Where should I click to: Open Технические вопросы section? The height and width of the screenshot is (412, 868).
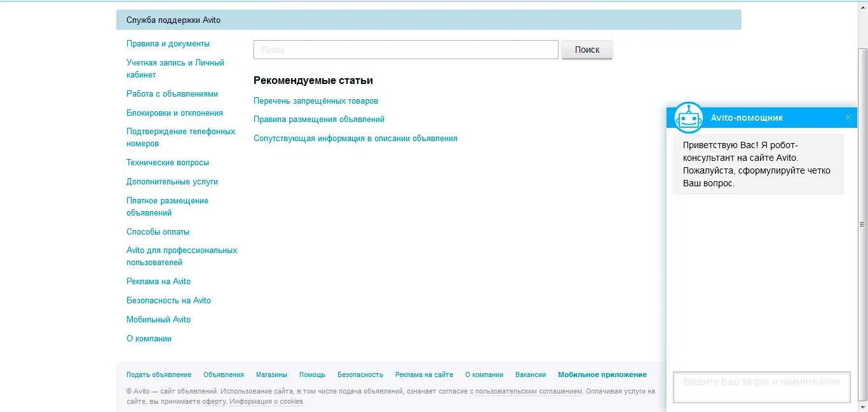click(x=168, y=163)
